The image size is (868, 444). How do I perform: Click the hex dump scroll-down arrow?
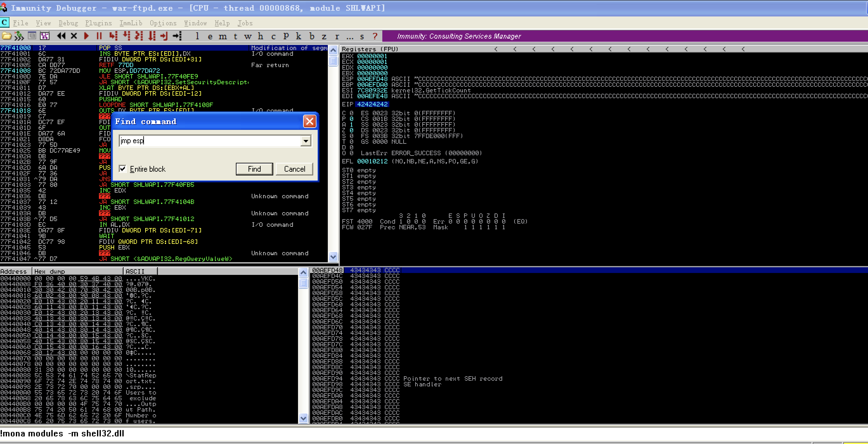point(303,418)
